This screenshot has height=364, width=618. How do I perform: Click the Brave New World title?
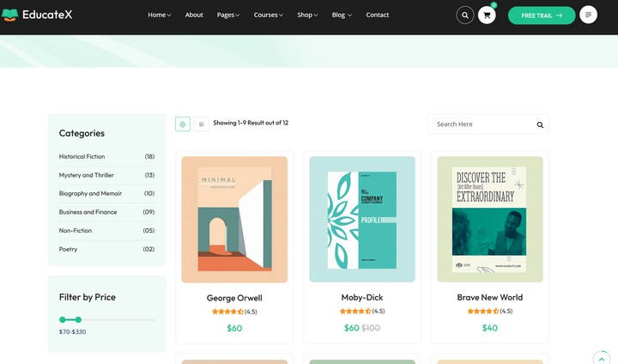[x=490, y=298]
